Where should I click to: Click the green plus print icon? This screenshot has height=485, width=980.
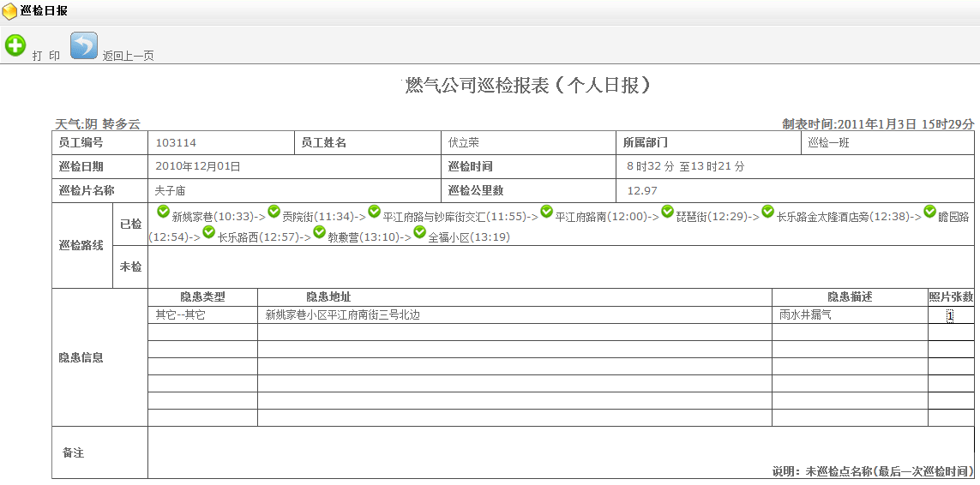(x=15, y=45)
